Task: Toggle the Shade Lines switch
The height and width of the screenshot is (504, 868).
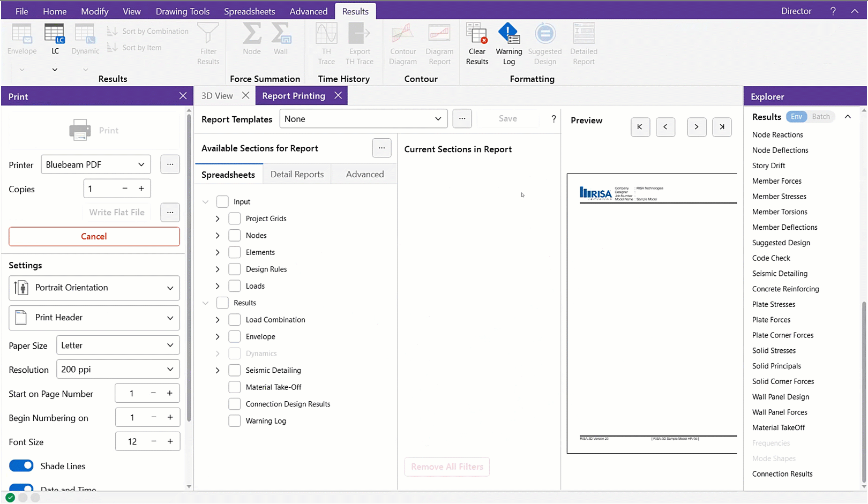Action: tap(21, 466)
